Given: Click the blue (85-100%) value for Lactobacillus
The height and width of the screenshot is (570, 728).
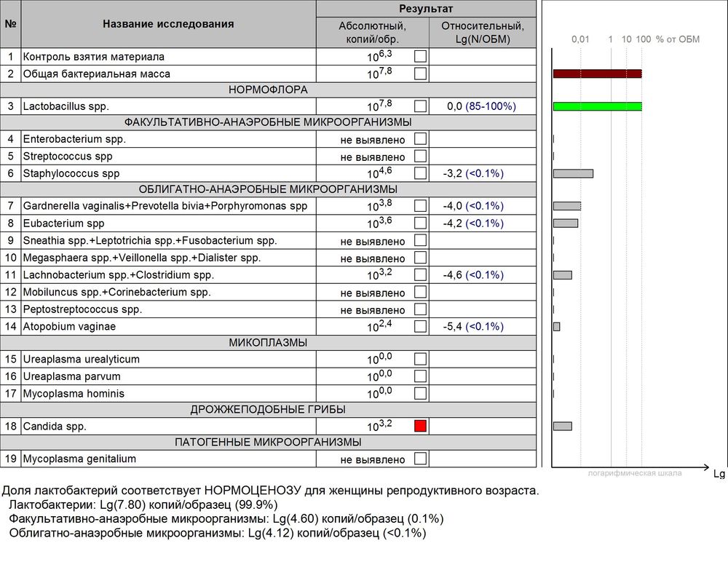Looking at the screenshot, I should point(491,106).
